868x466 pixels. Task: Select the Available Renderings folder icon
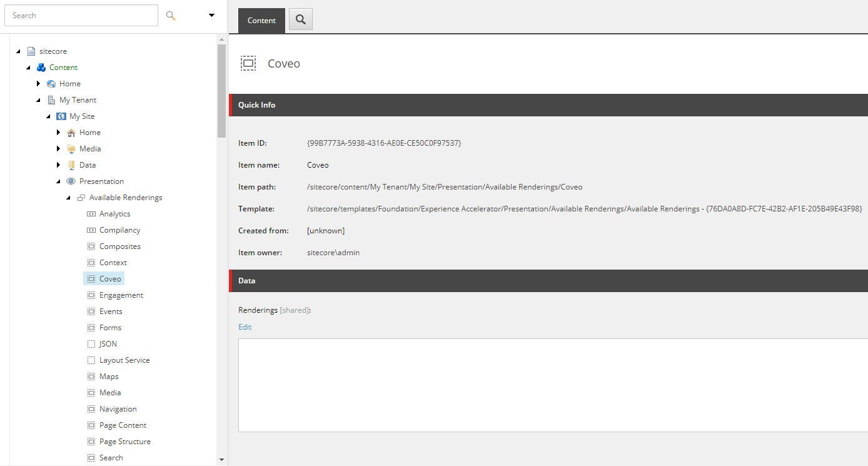pos(81,197)
